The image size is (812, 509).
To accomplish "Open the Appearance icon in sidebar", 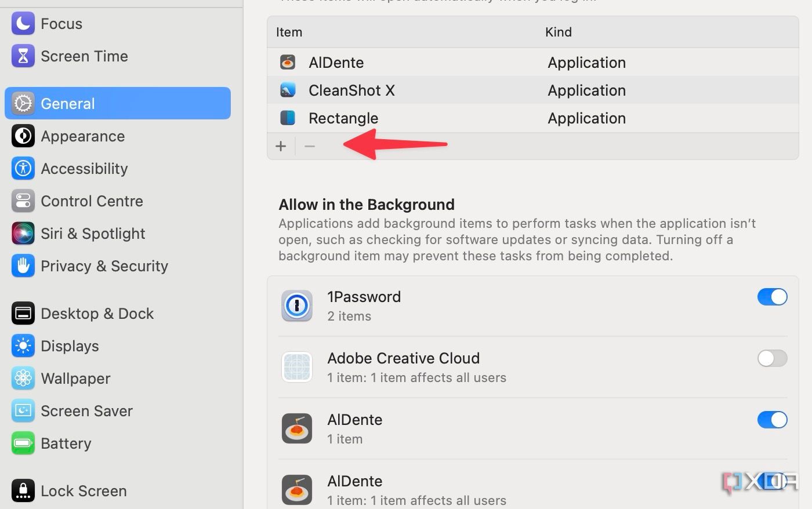I will [23, 136].
